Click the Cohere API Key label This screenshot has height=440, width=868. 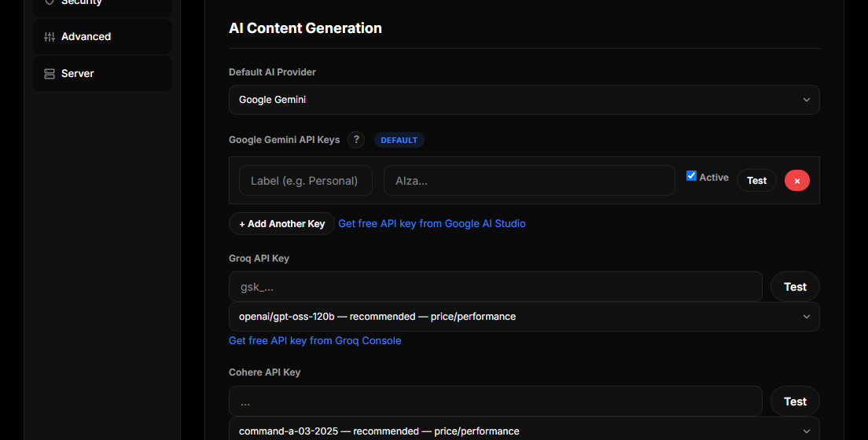point(265,372)
